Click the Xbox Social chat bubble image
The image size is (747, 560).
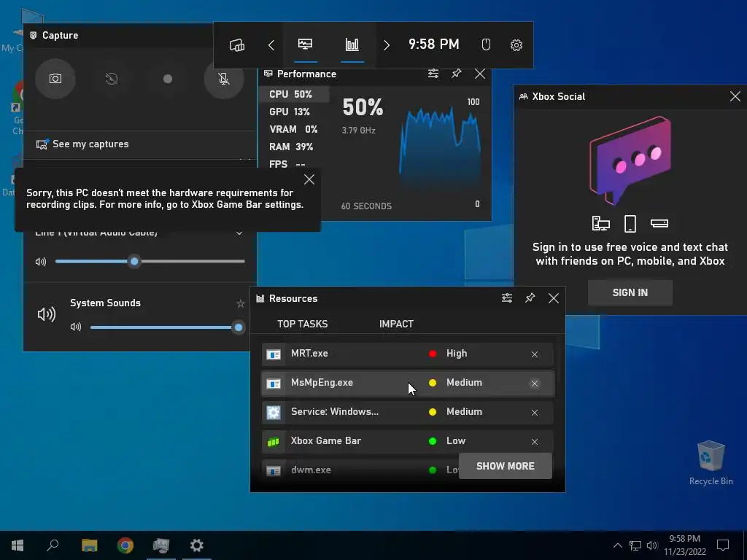(630, 160)
